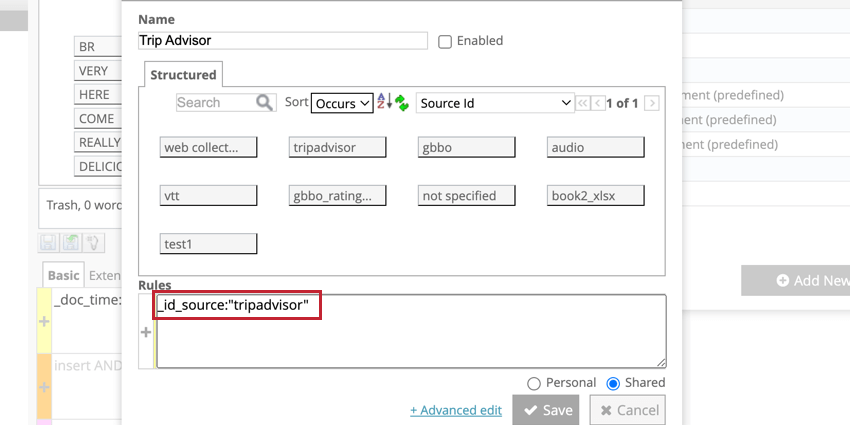Switch to the Basic tab
850x425 pixels.
tap(64, 275)
